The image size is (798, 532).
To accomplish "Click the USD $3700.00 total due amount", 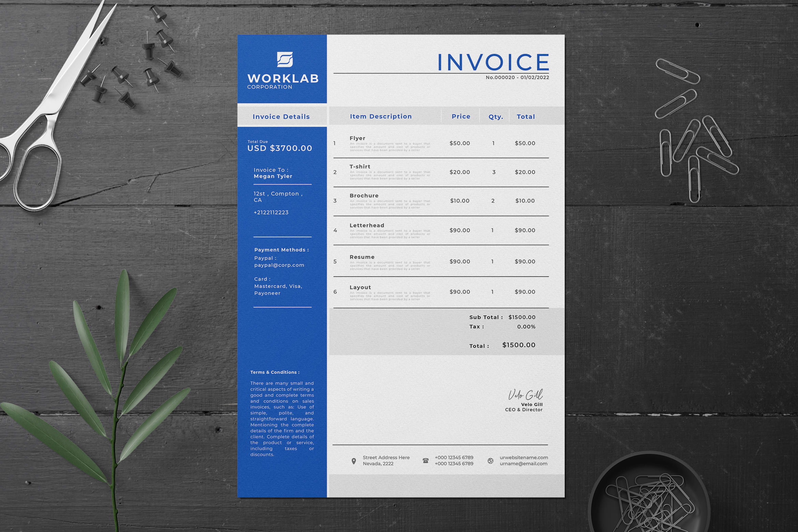I will tap(280, 148).
